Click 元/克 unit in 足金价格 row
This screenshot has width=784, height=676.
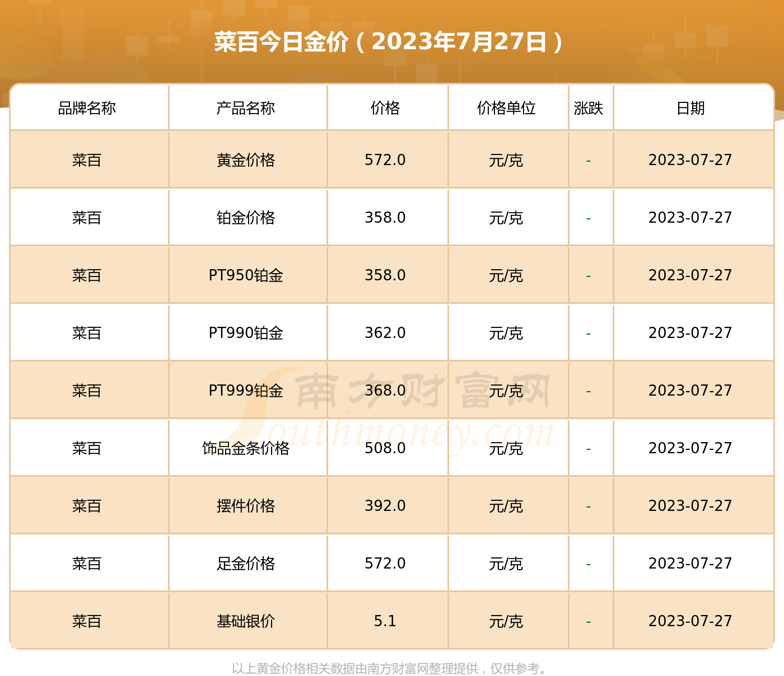point(506,564)
